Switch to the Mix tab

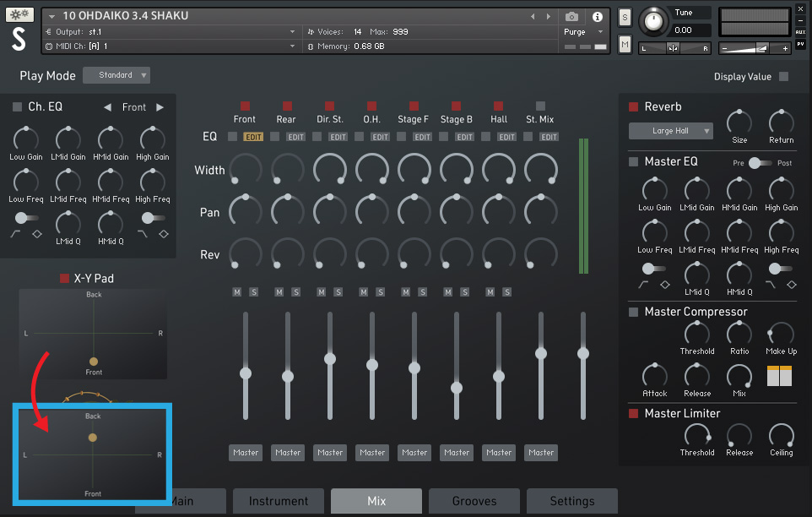376,501
